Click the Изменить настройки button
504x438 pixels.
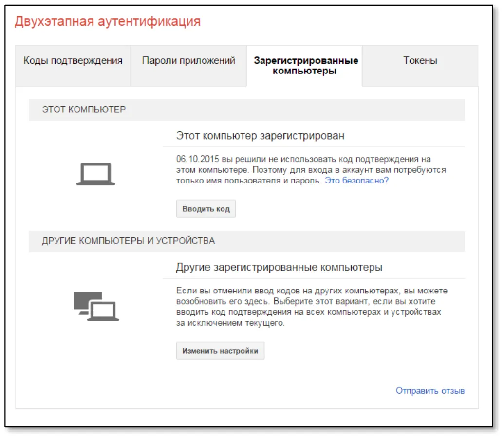coord(220,350)
